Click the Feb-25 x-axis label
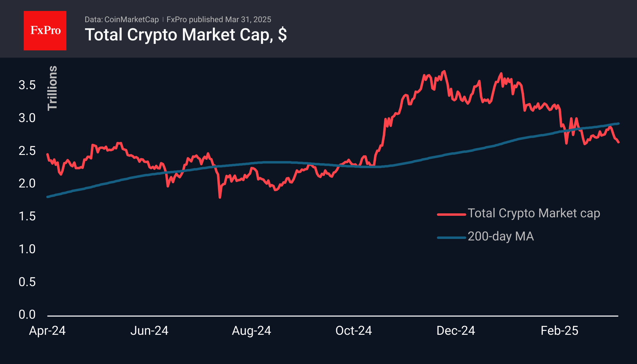Viewport: 637px width, 364px height. (559, 331)
